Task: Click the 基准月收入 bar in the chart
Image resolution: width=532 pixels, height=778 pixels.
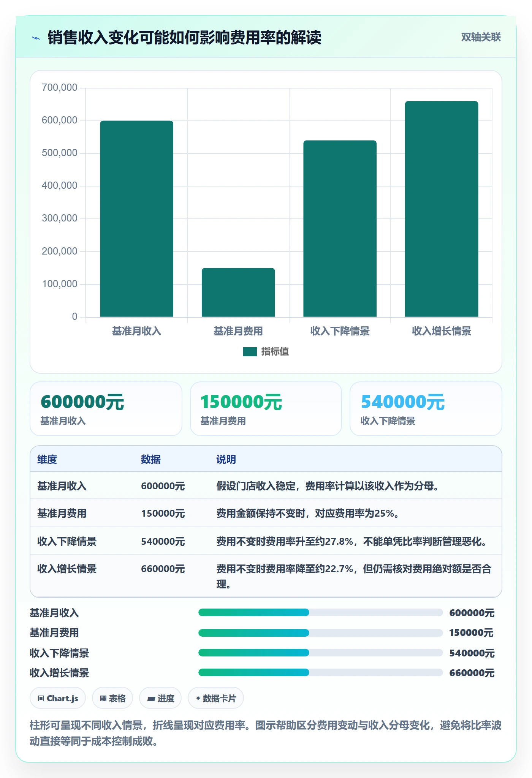Action: [x=137, y=219]
